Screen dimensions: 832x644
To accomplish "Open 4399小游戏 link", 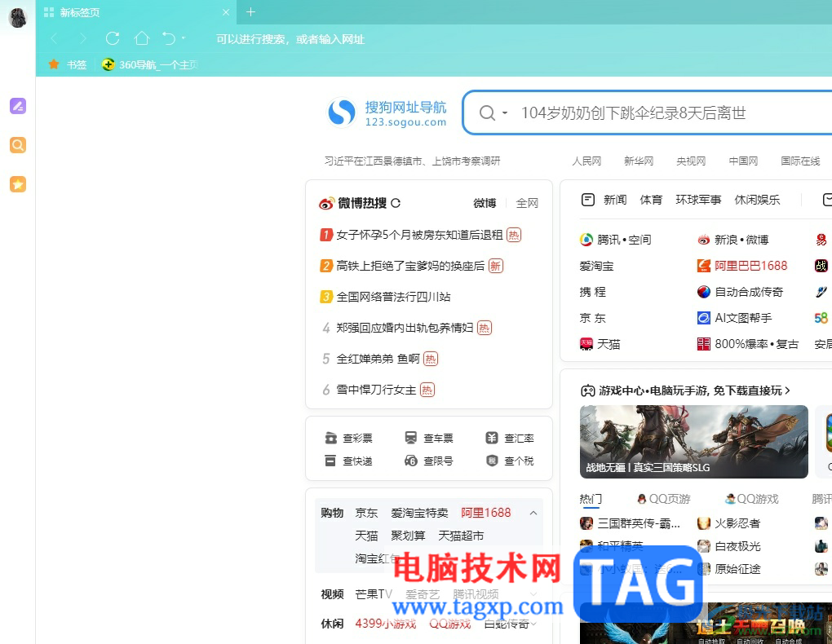I will pos(386,624).
